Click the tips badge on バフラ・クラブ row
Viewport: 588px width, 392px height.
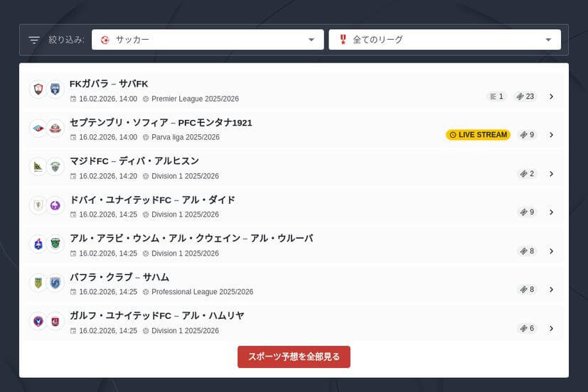point(527,290)
